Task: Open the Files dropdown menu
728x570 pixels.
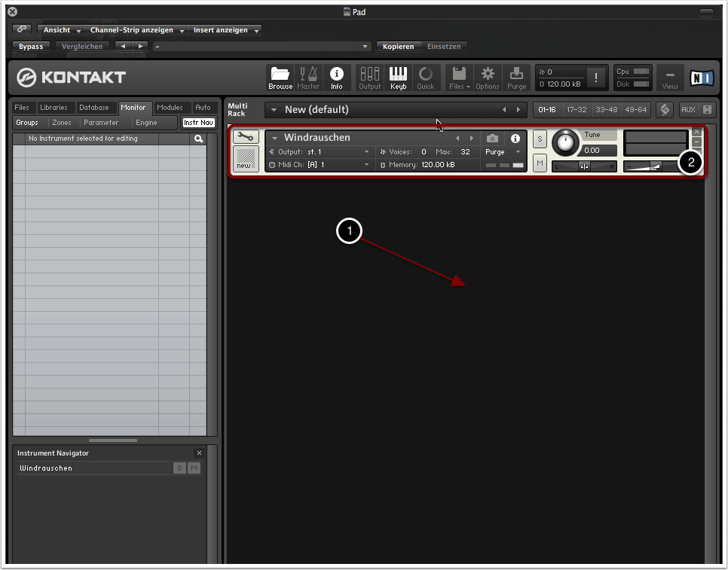Action: (459, 78)
